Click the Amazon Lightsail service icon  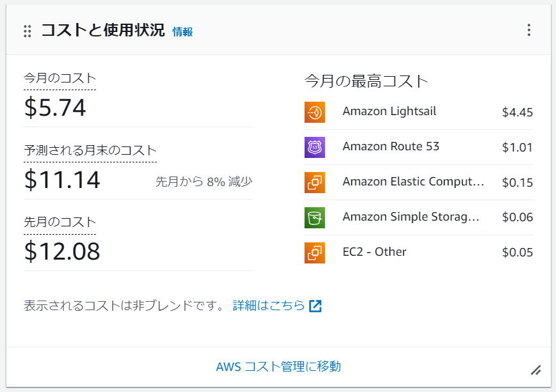point(315,113)
